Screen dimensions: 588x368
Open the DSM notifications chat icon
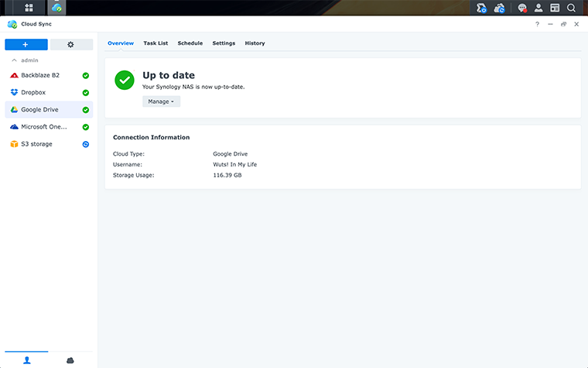coord(522,8)
